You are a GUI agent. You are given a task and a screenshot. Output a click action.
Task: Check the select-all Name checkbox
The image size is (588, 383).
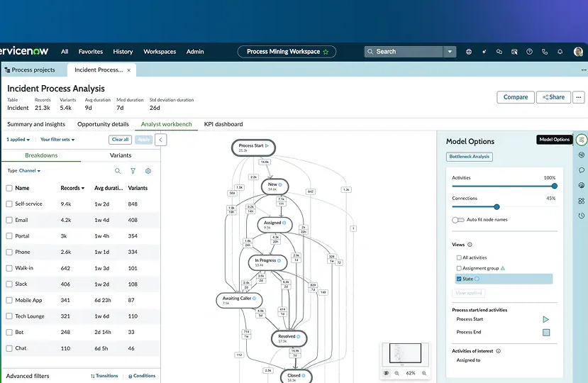pos(9,188)
